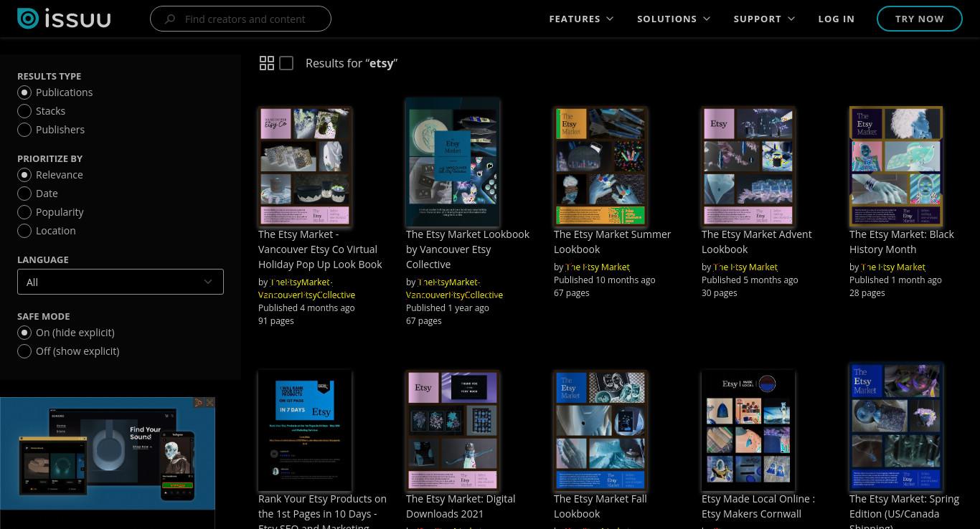The image size is (980, 529).
Task: Prioritize results by Popularity
Action: tap(24, 212)
